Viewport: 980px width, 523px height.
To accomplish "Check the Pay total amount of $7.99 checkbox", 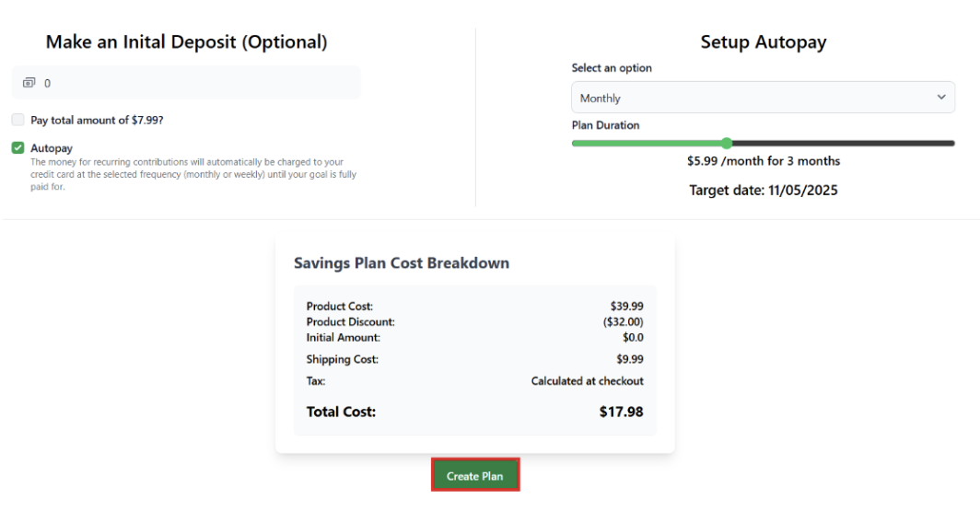I will [18, 120].
